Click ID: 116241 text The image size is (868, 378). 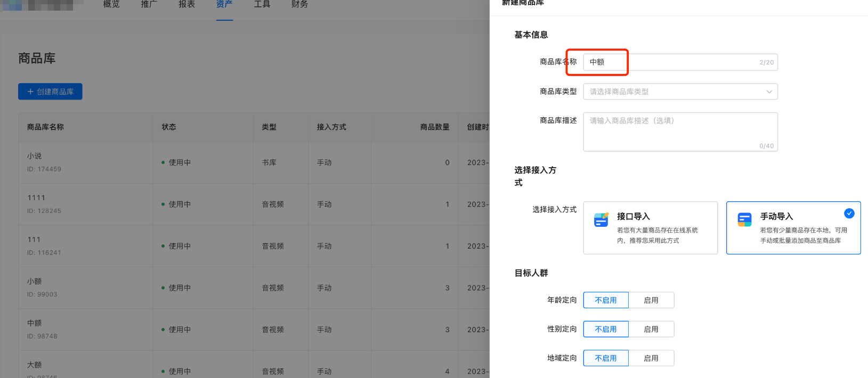tap(44, 253)
